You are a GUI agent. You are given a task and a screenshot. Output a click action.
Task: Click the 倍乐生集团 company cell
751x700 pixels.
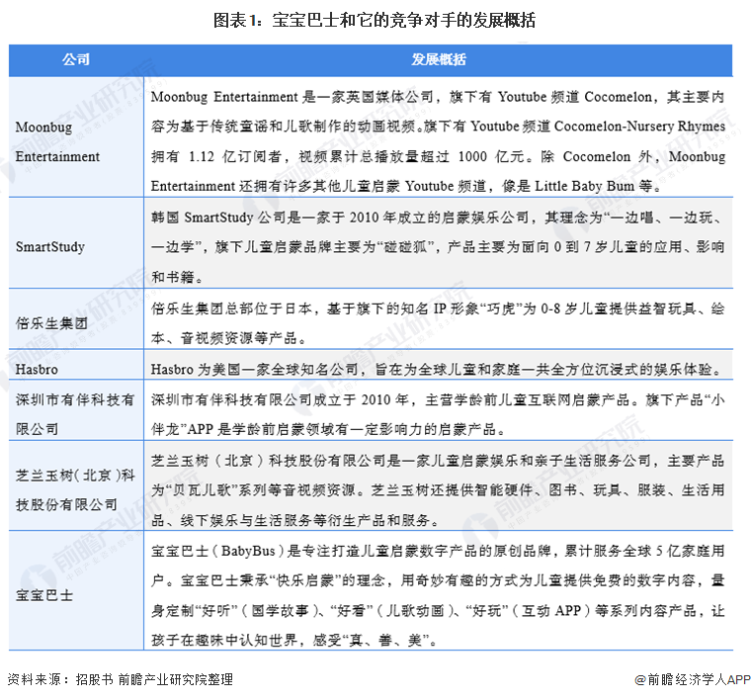(x=76, y=318)
